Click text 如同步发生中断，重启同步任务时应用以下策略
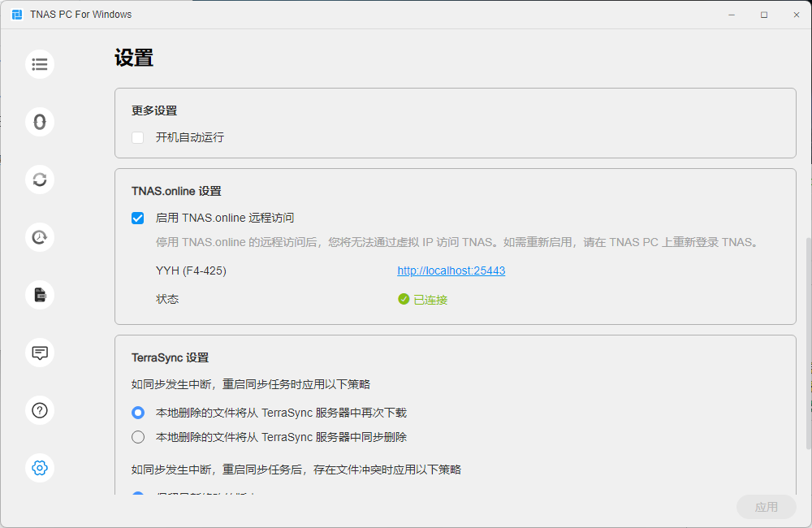 coord(251,384)
